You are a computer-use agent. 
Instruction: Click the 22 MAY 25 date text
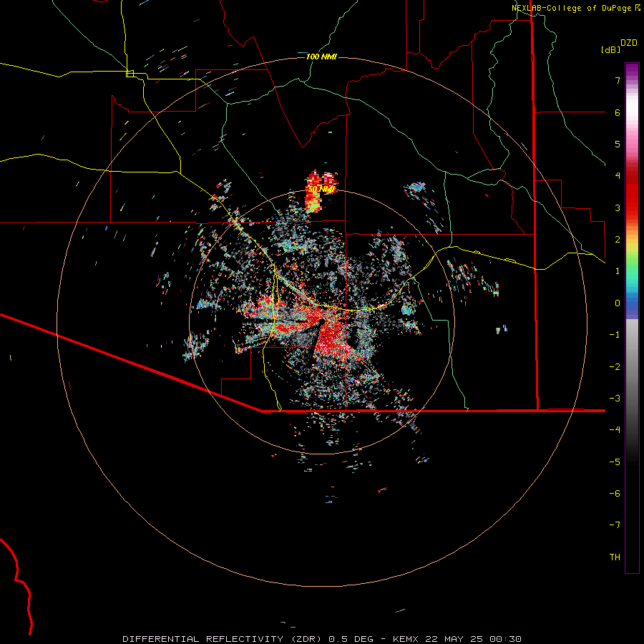(x=454, y=639)
